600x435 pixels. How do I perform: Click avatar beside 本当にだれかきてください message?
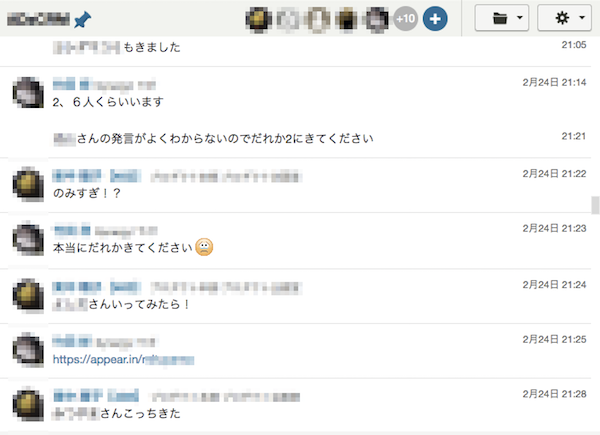click(x=28, y=239)
